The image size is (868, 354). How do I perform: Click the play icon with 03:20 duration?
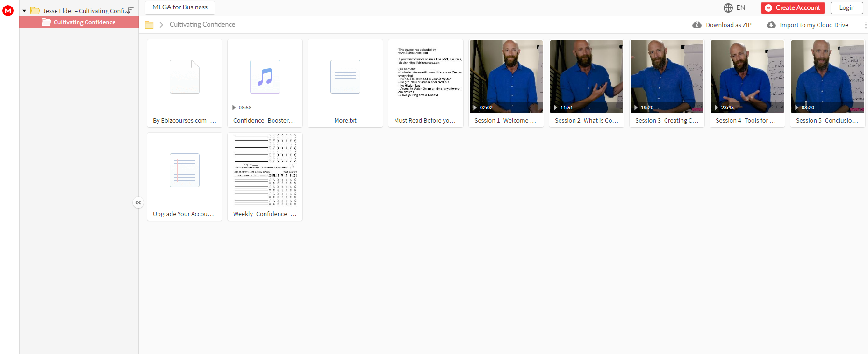[x=797, y=108]
